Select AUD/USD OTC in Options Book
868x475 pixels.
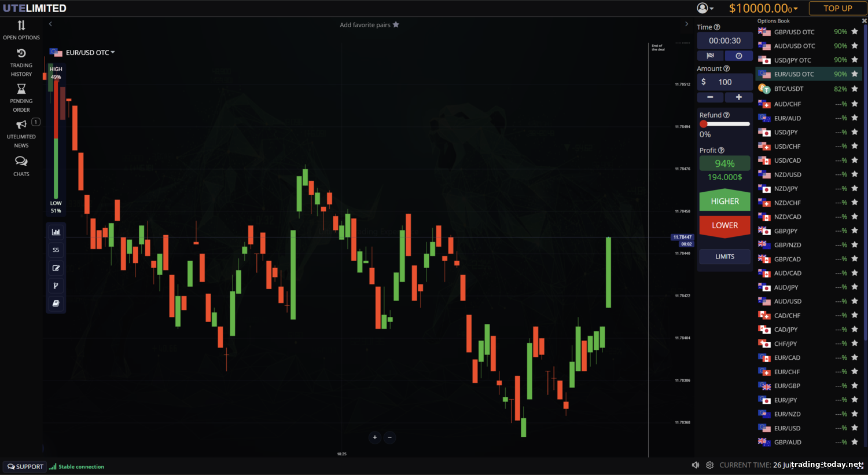794,46
